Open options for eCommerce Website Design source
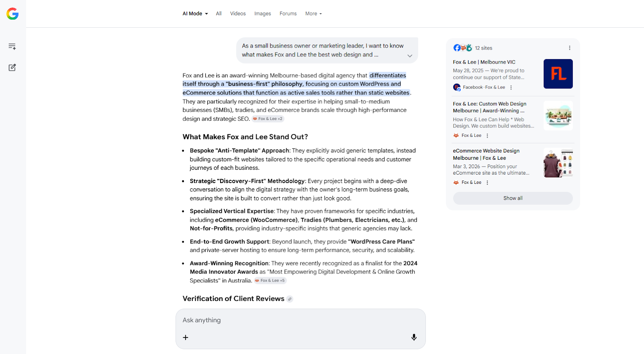 (487, 183)
